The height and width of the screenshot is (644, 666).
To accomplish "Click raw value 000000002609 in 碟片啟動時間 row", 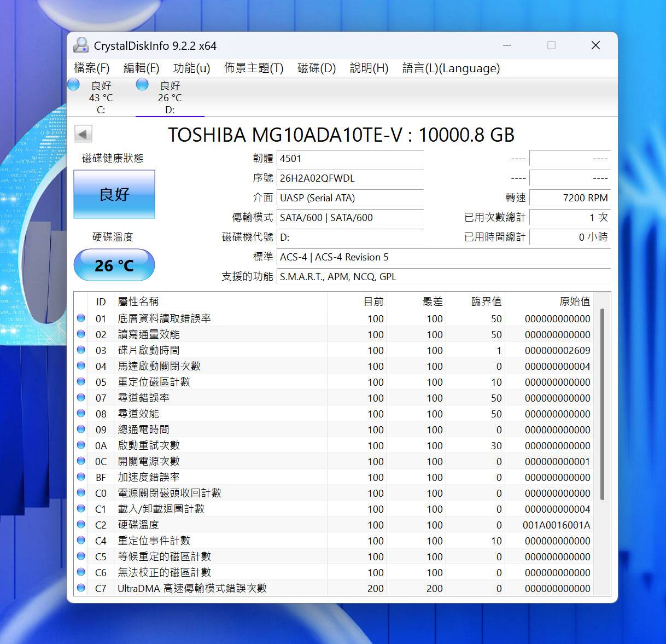I will 557,350.
